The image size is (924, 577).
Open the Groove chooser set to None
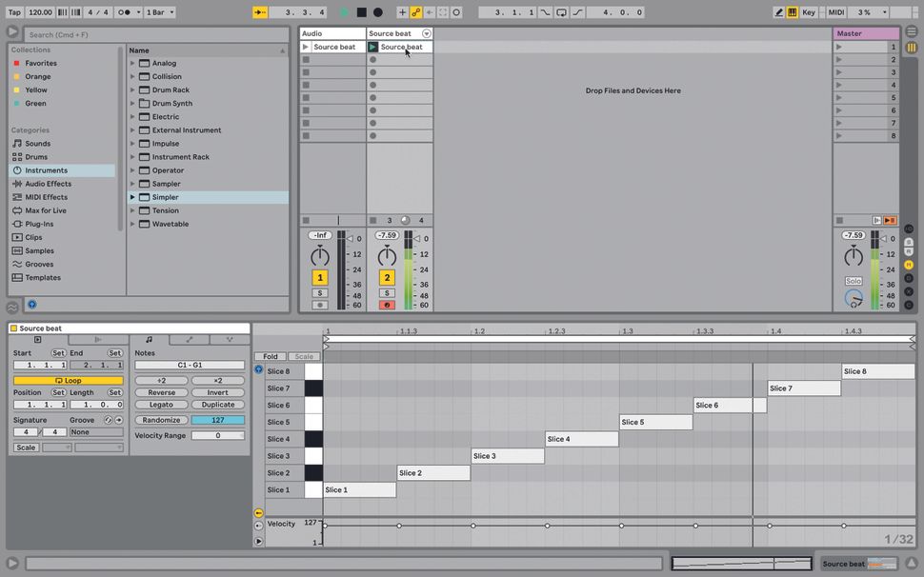coord(95,431)
